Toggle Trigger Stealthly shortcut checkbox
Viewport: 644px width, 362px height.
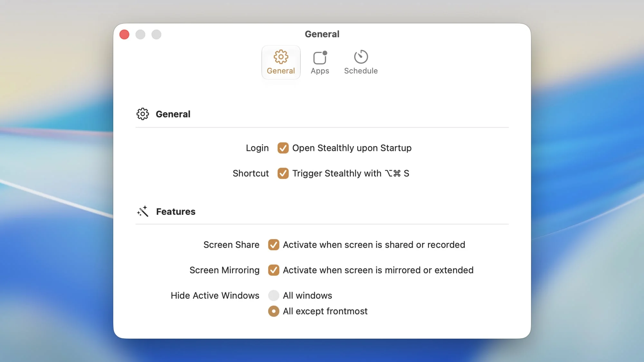pyautogui.click(x=283, y=173)
